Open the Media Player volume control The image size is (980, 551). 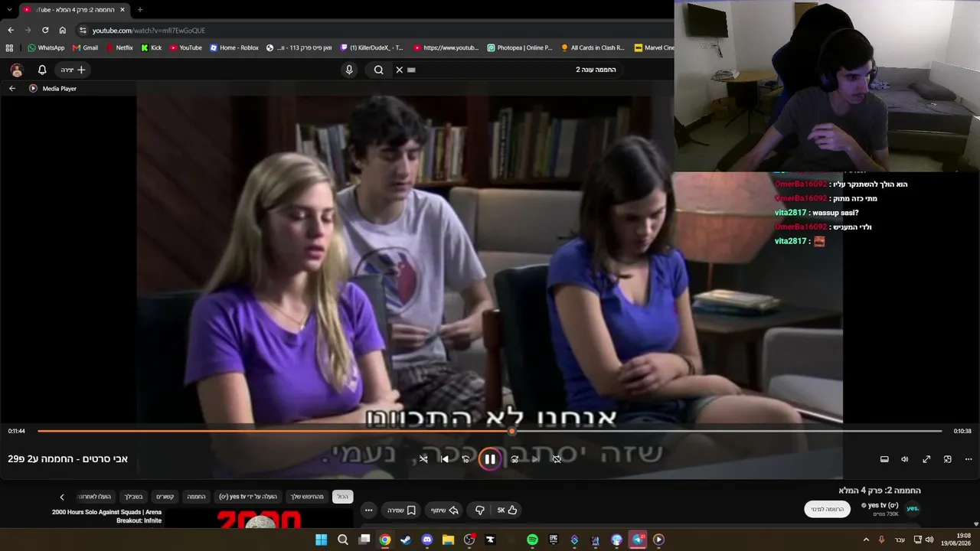point(904,459)
